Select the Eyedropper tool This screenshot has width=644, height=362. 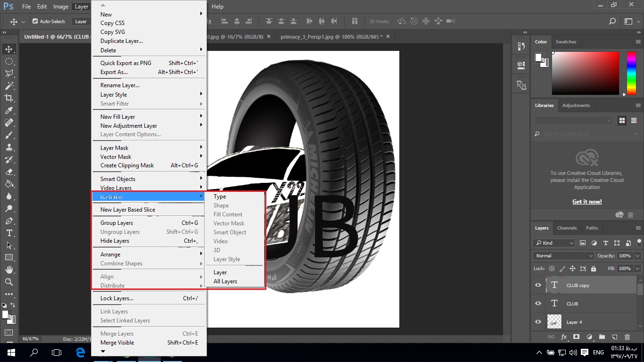pyautogui.click(x=8, y=110)
